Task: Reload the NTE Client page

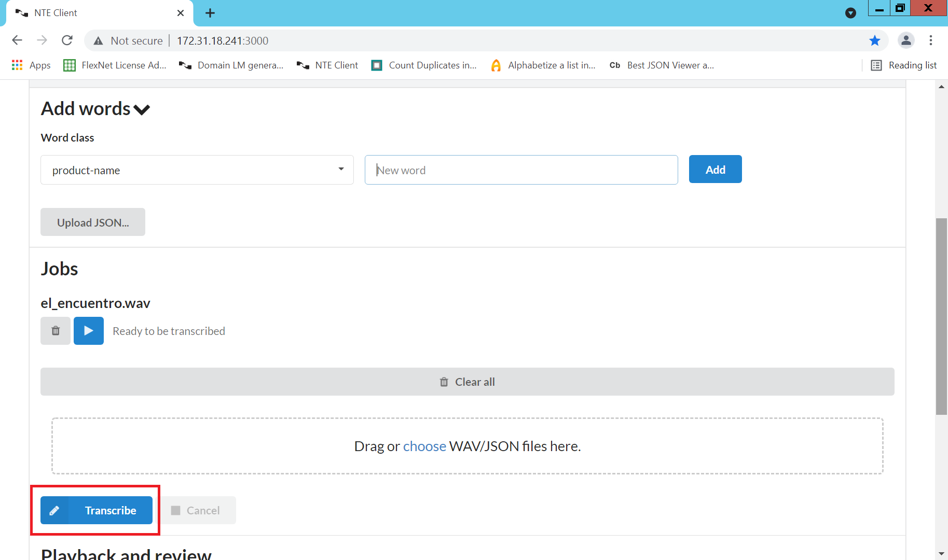Action: [67, 40]
